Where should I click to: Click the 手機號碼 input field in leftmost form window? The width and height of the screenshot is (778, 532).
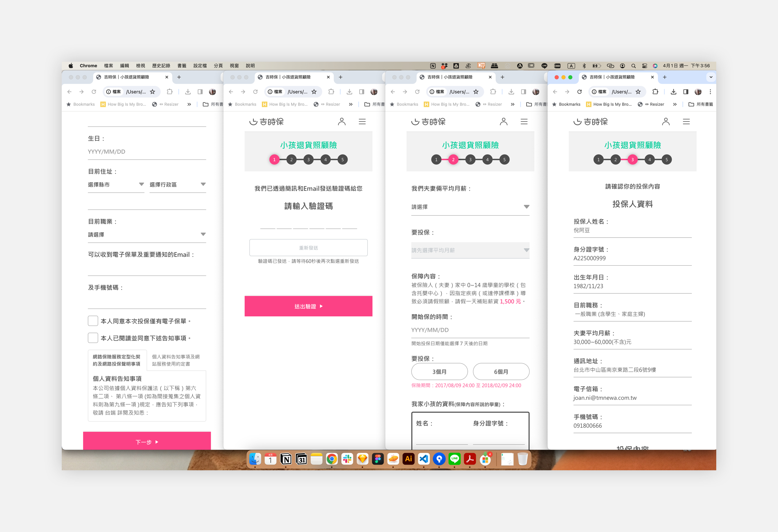pos(147,301)
